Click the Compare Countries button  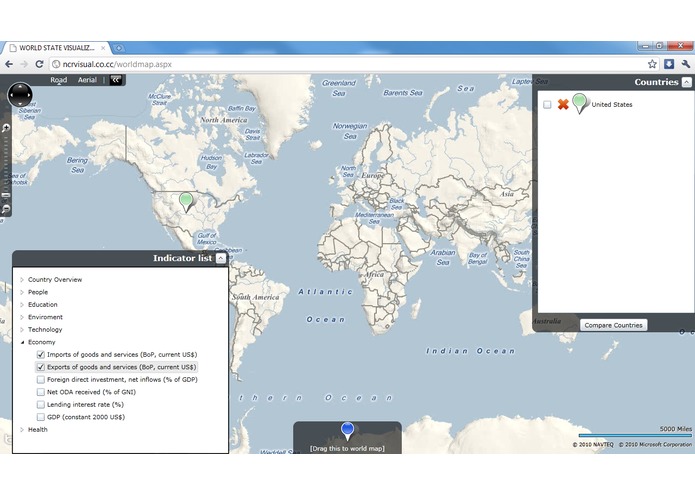tap(613, 325)
